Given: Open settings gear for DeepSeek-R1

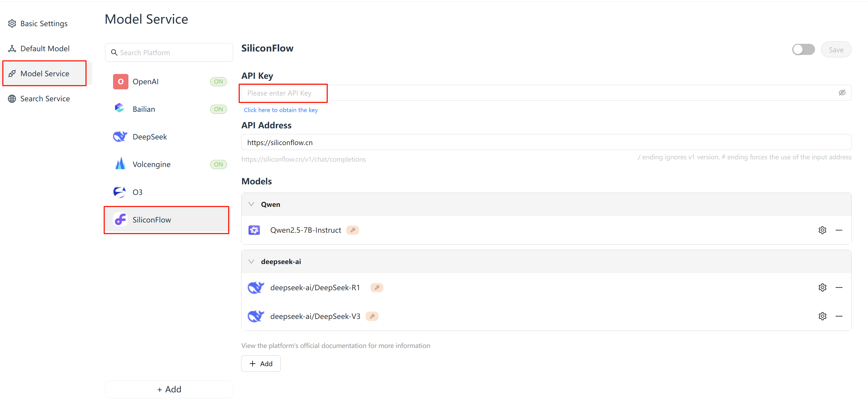Looking at the screenshot, I should 822,287.
